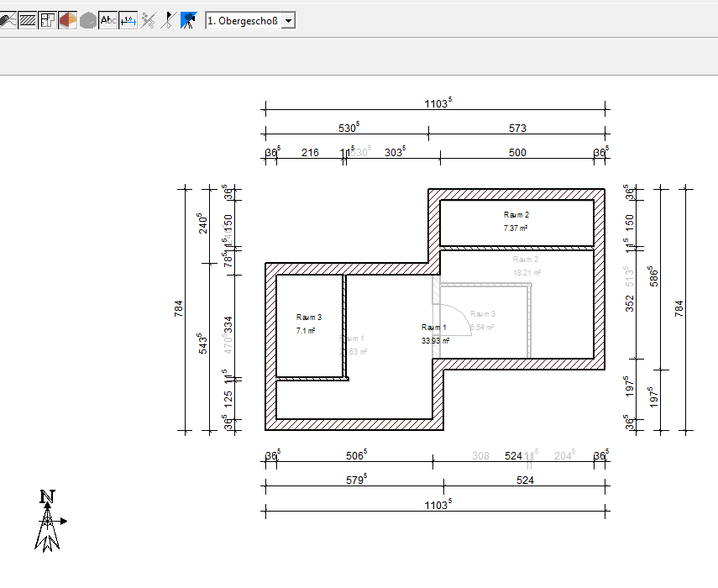Select the Raum 2 7.37 m² label
Screen dimensions: 718x588
click(x=516, y=221)
